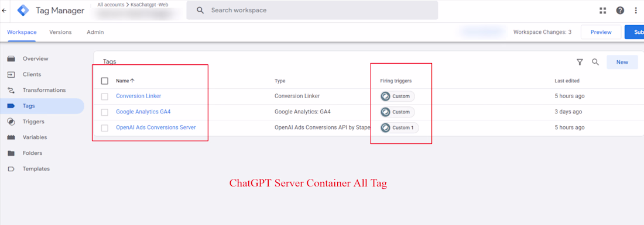Open Transformations in the sidebar
Screen dimensions: 644x225
coord(44,90)
